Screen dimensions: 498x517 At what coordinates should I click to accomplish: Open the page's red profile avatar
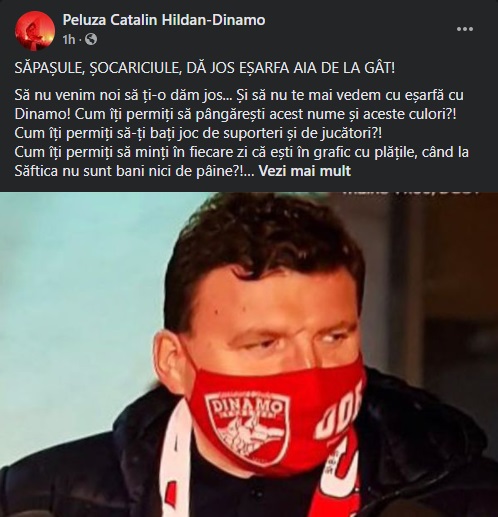[35, 30]
